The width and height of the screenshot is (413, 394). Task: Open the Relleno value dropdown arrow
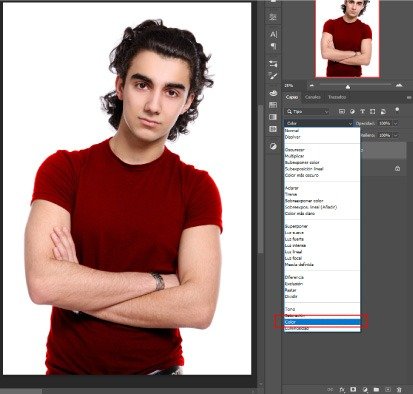click(x=396, y=136)
